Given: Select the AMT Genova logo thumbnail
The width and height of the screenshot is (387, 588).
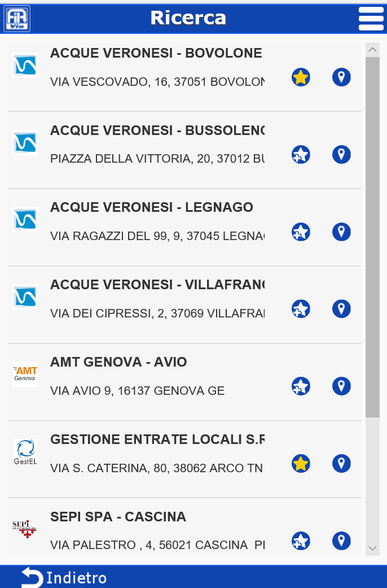Looking at the screenshot, I should (25, 374).
